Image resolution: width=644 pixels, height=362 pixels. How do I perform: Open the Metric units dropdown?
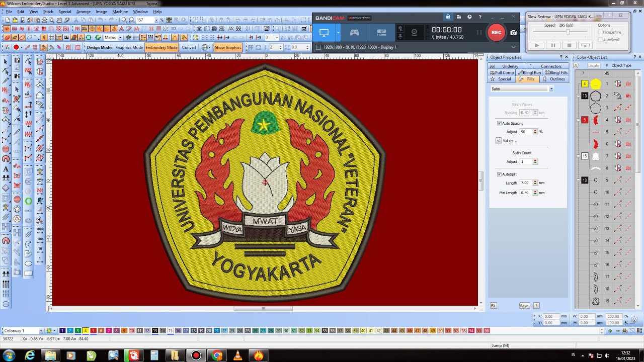(x=121, y=37)
